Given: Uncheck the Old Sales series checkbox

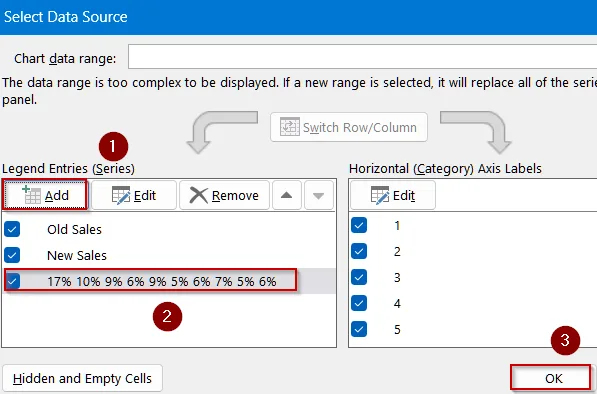Looking at the screenshot, I should 12,229.
